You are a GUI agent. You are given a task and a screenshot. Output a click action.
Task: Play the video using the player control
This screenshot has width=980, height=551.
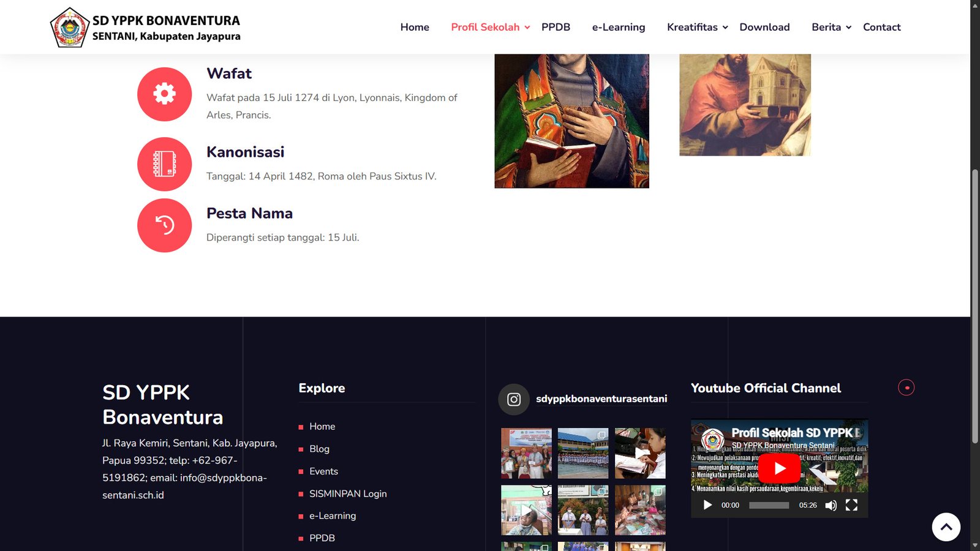(707, 505)
